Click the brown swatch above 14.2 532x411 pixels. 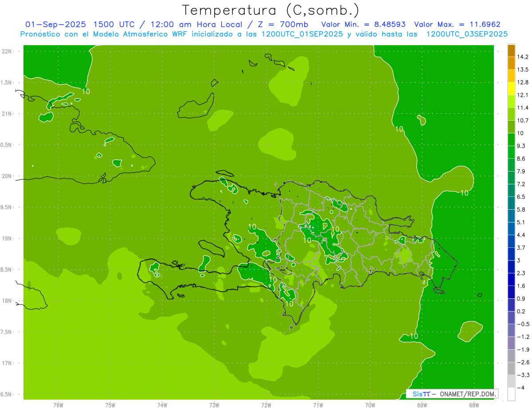(x=511, y=51)
